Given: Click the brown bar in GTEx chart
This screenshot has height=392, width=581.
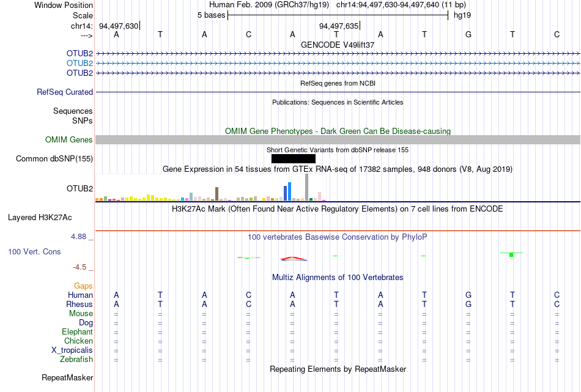Looking at the screenshot, I should click(x=216, y=194).
